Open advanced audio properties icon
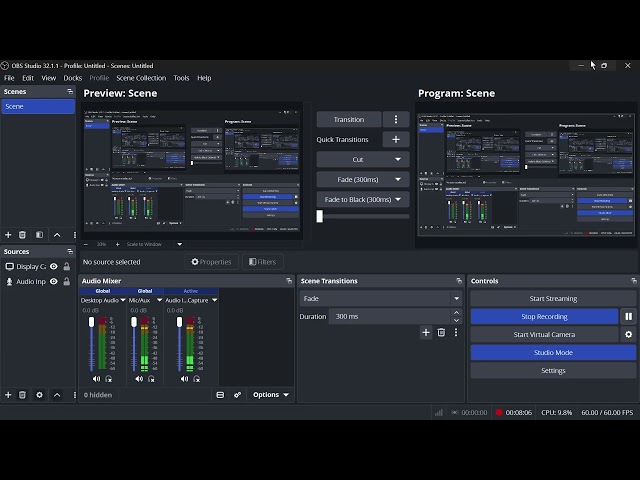This screenshot has width=640, height=480. tap(238, 395)
